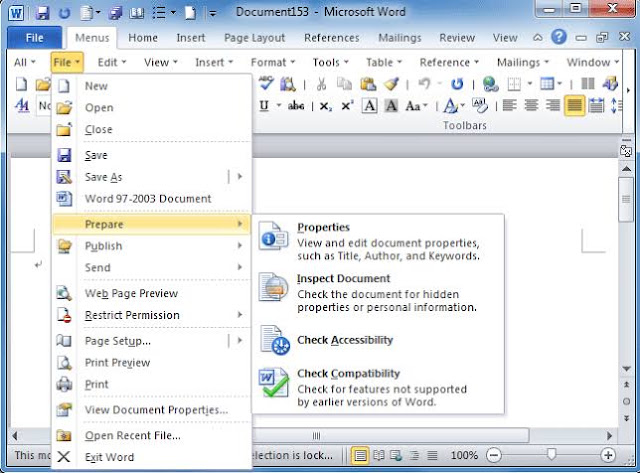Click the Inspect Document icon
Viewport: 640px width, 473px height.
273,287
